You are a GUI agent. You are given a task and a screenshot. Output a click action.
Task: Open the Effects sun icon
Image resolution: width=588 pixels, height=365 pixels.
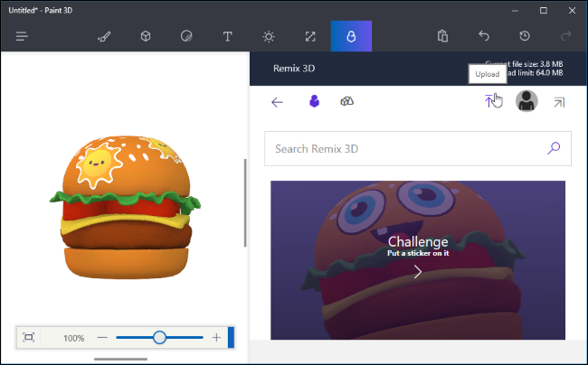coord(269,36)
